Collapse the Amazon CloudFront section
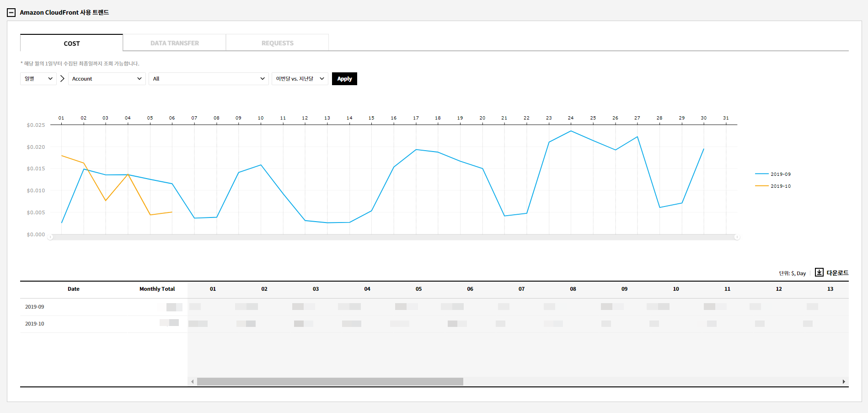This screenshot has width=868, height=413. tap(11, 13)
